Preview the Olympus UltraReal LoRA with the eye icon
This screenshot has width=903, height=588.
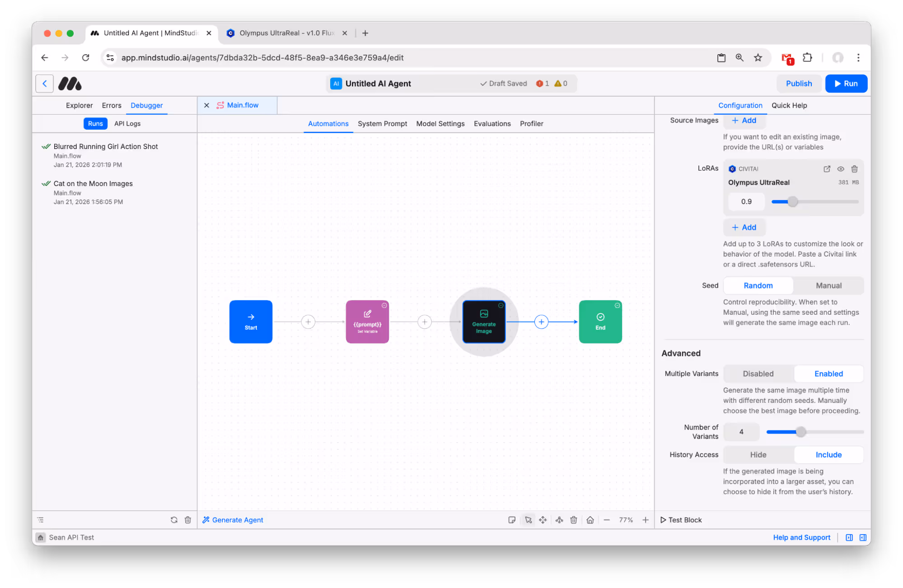coord(841,168)
